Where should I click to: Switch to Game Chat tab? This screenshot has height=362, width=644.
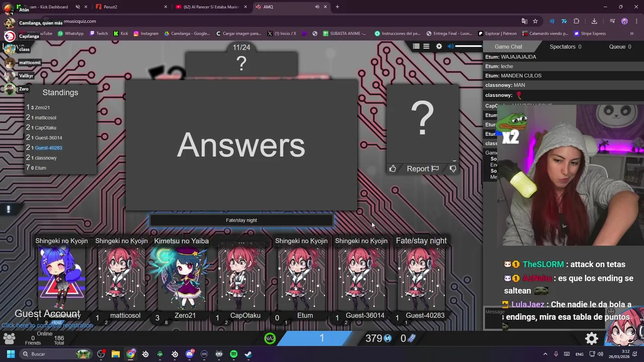click(x=508, y=47)
